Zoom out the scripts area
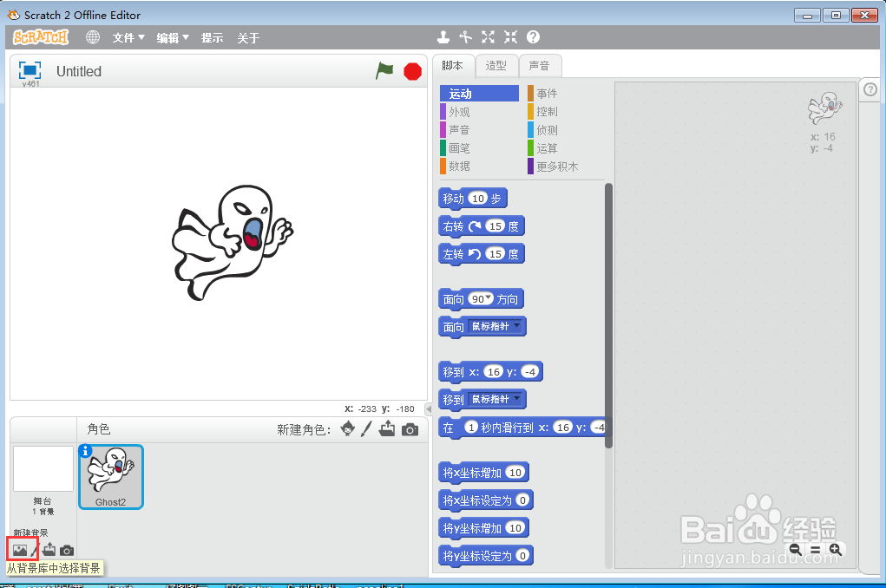 pyautogui.click(x=796, y=550)
